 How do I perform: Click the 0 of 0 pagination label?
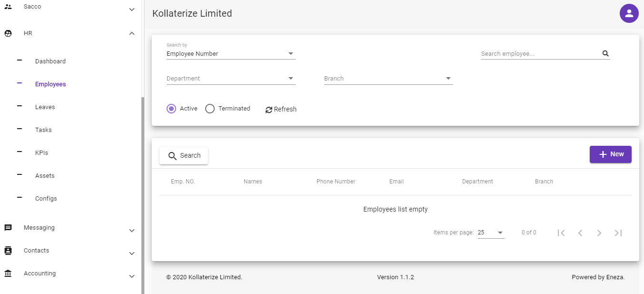pyautogui.click(x=529, y=233)
